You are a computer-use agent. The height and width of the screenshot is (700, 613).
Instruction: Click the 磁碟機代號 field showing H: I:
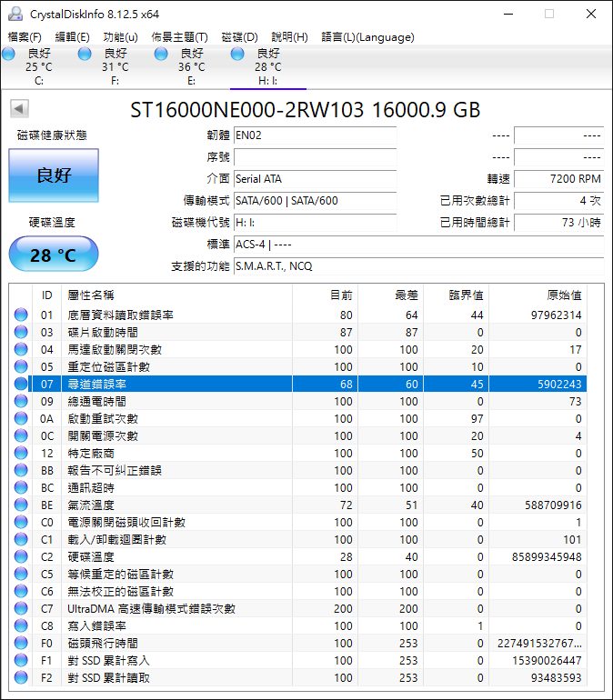[x=316, y=223]
